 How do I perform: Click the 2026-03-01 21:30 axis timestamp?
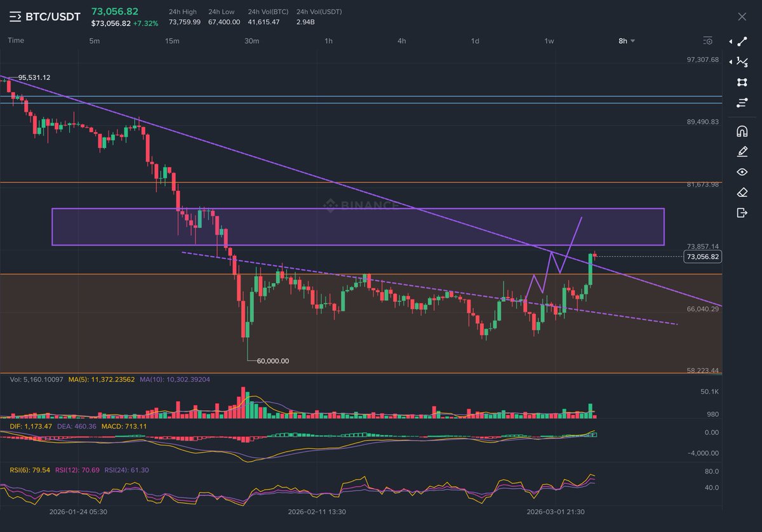tap(556, 511)
